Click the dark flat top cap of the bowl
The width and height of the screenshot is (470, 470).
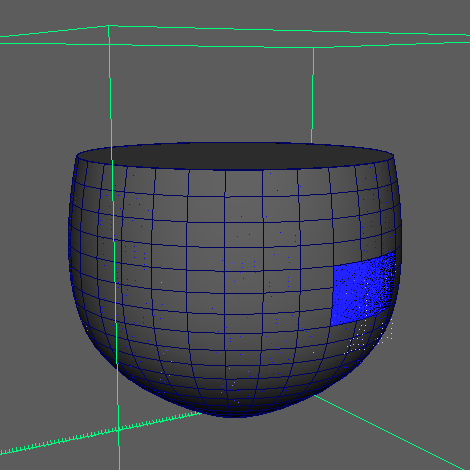pos(235,156)
